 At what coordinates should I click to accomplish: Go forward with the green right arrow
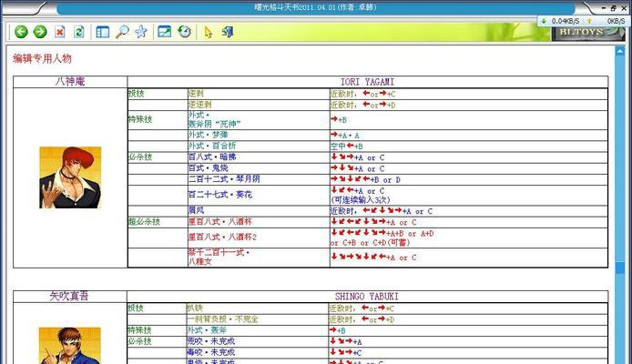pos(40,32)
